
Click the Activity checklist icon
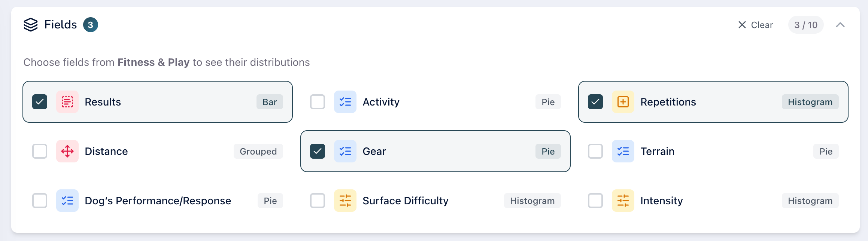(x=345, y=102)
